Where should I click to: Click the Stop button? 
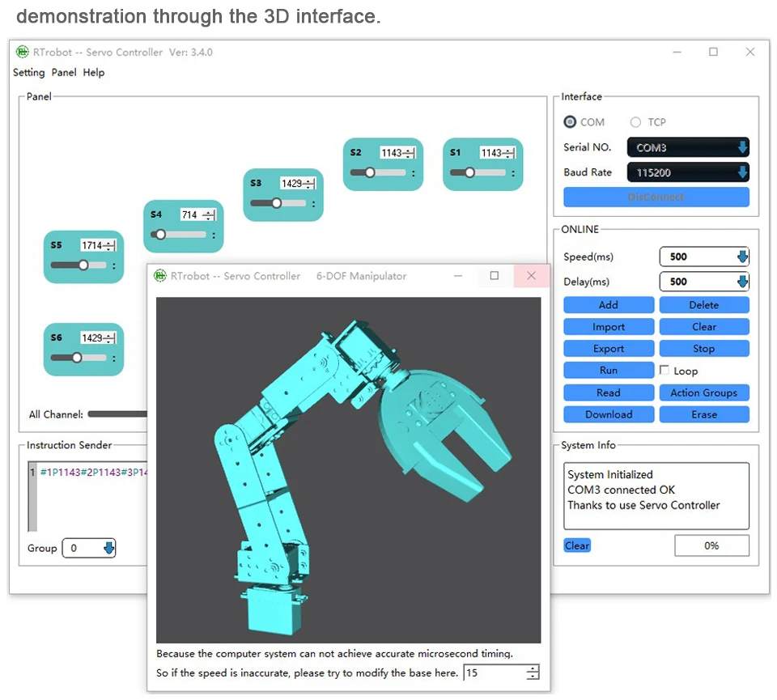pyautogui.click(x=704, y=348)
